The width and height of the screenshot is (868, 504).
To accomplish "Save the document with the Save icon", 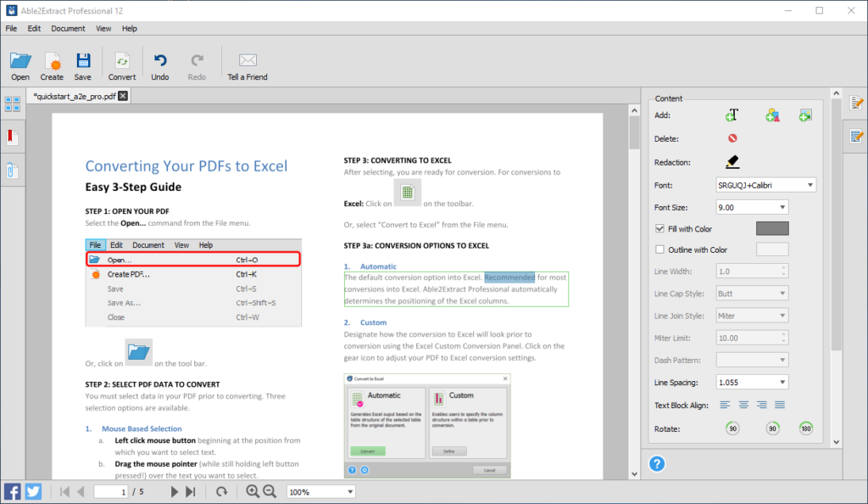I will [83, 60].
